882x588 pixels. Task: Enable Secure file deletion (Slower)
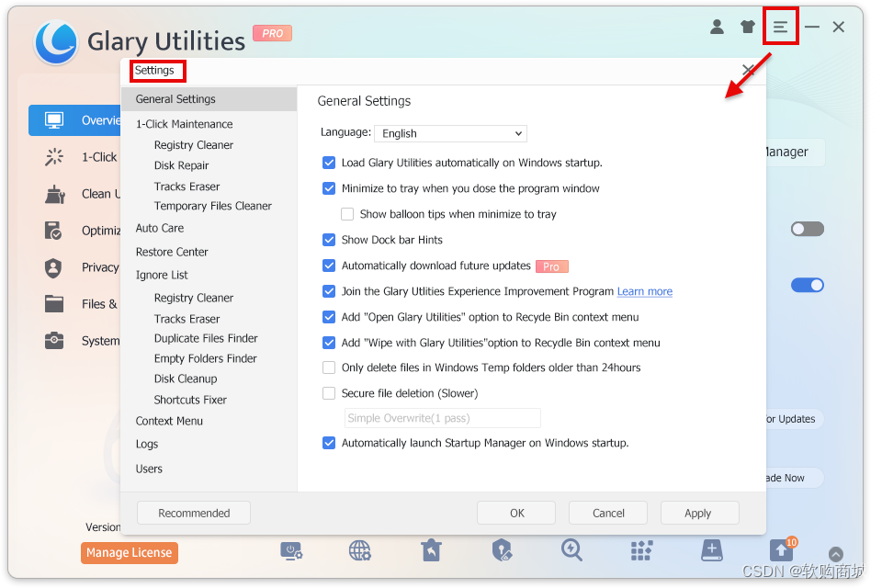[329, 392]
